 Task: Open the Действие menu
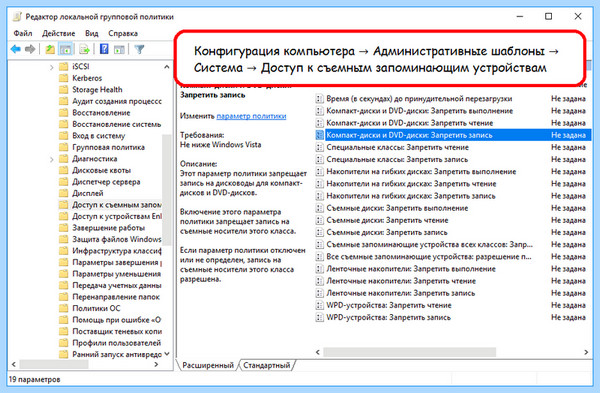click(59, 33)
